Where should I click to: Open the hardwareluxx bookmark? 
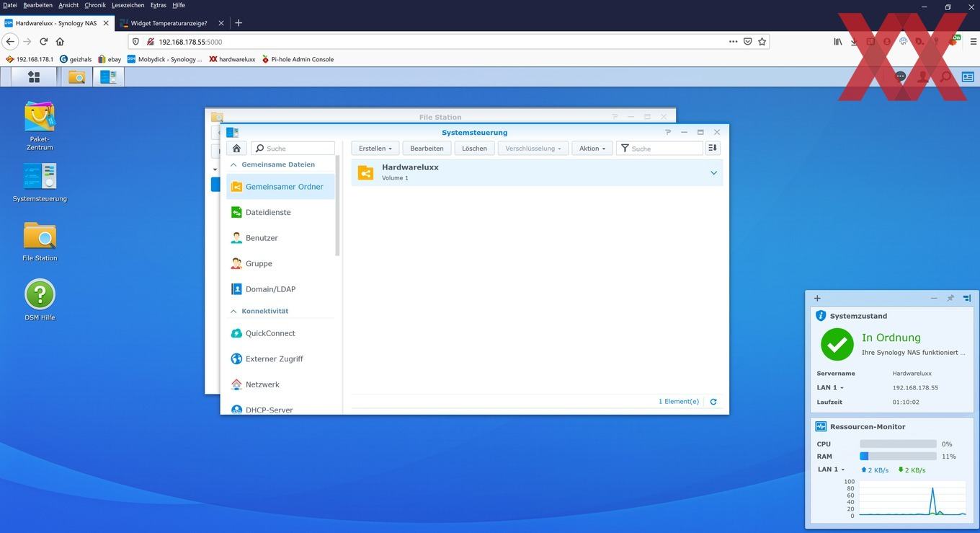click(x=231, y=59)
